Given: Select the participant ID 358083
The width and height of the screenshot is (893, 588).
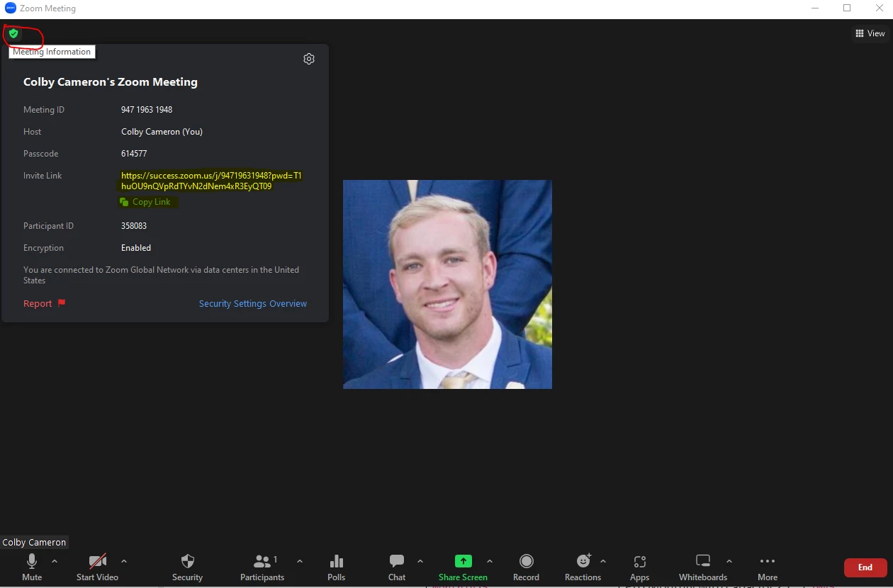Looking at the screenshot, I should coord(134,226).
